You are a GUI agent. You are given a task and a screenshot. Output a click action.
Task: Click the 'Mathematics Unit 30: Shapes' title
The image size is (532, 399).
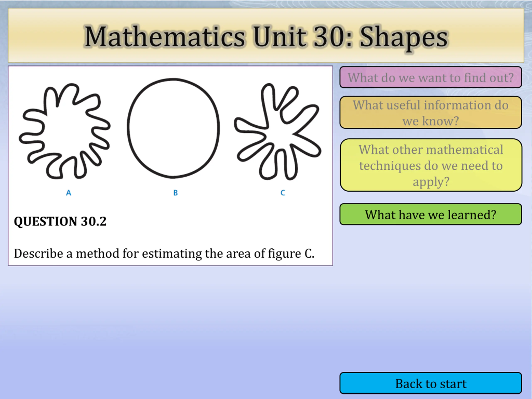point(266,37)
